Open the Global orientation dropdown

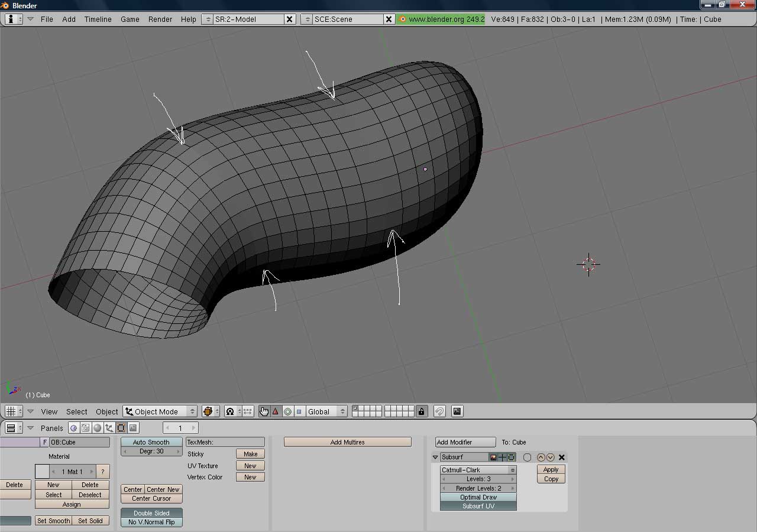(x=326, y=411)
